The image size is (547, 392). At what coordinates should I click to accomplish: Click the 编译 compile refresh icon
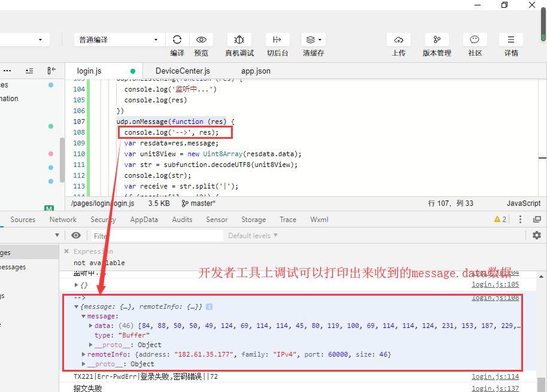177,39
